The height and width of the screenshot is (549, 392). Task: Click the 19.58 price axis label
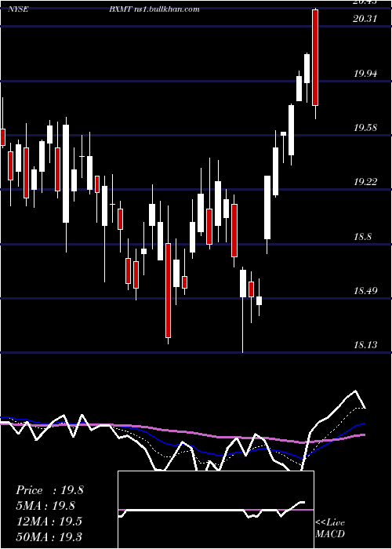[x=365, y=128]
